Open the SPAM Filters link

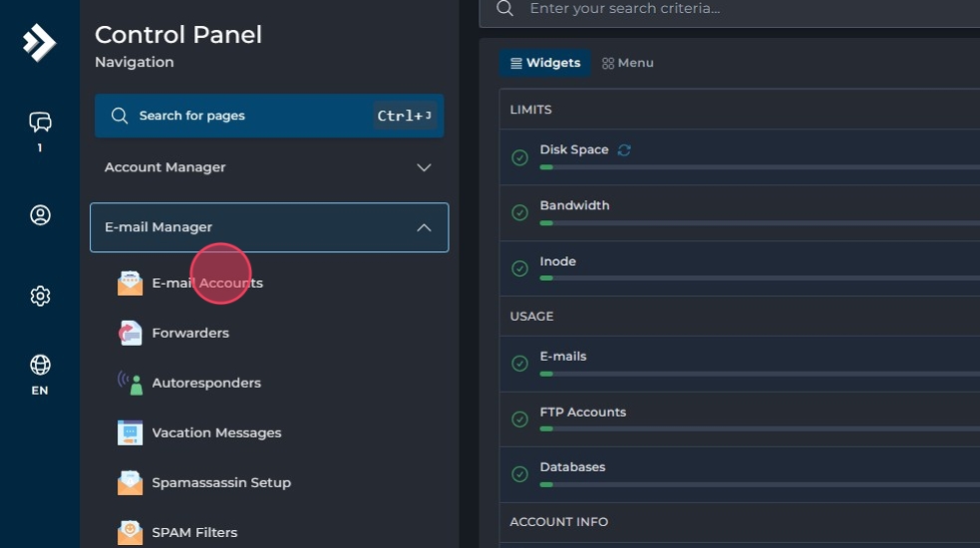point(194,532)
